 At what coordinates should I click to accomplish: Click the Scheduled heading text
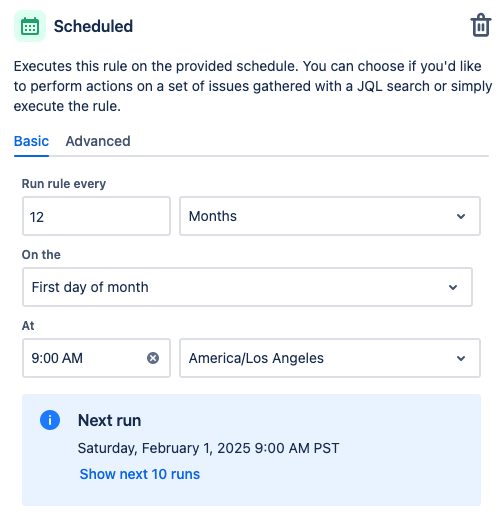click(x=93, y=26)
